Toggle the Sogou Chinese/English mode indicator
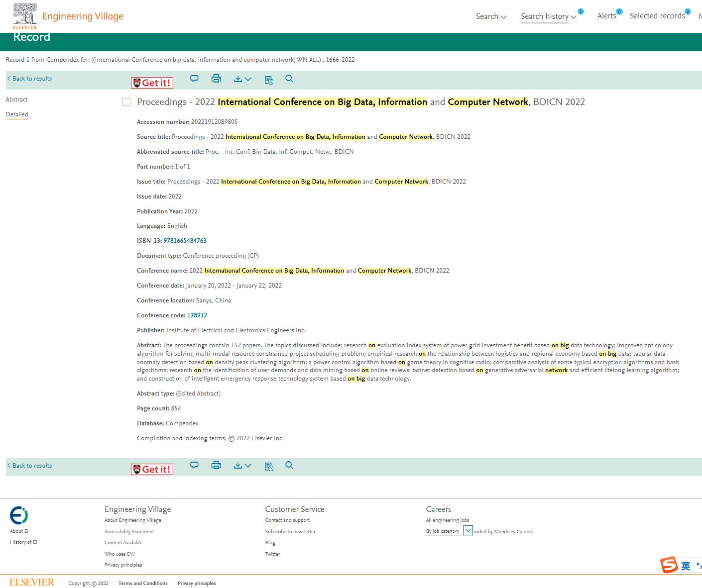702x588 pixels. (x=686, y=566)
